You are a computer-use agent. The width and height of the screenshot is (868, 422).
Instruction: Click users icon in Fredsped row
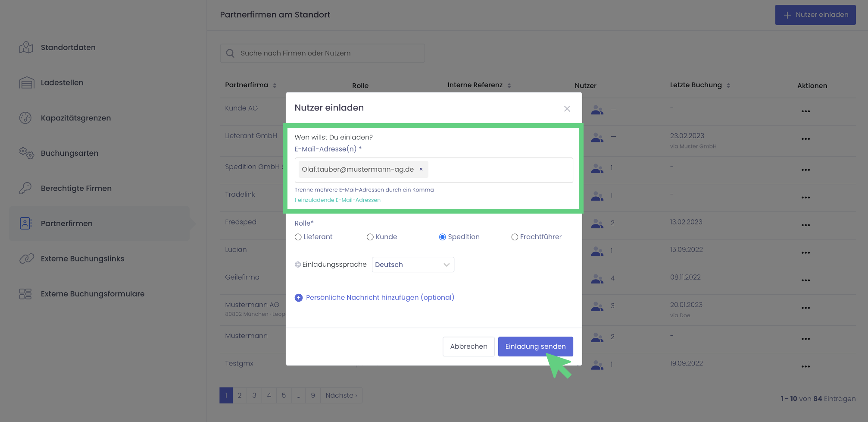tap(597, 224)
